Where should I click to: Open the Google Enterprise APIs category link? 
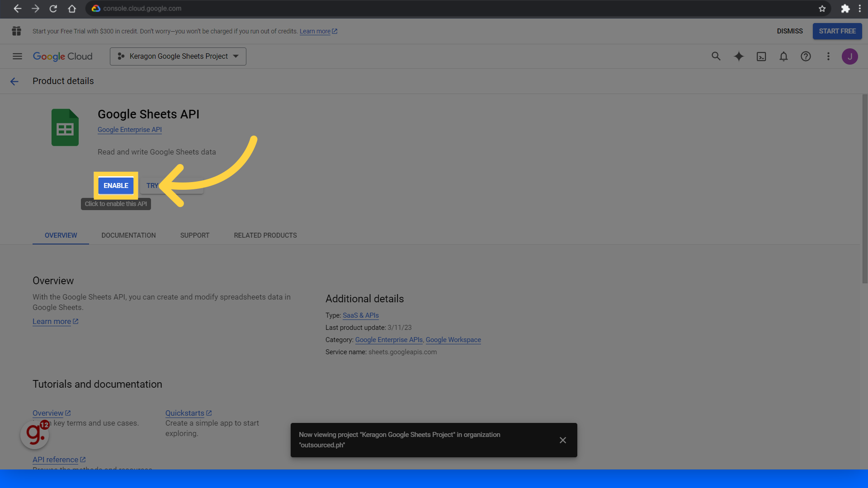[x=389, y=340]
